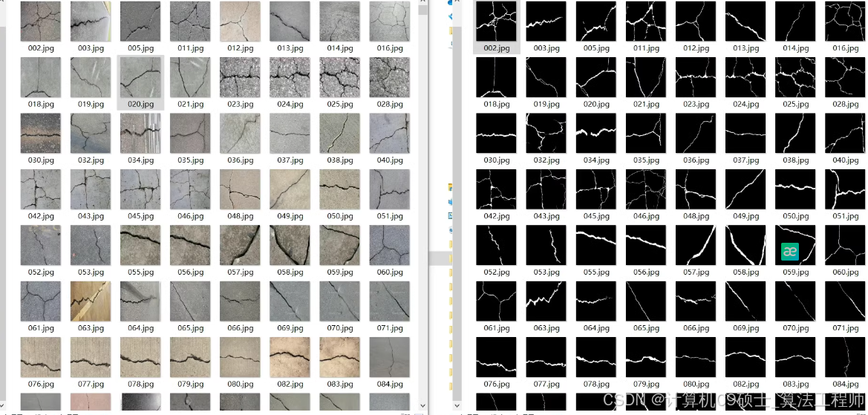This screenshot has width=868, height=415.
Task: Select photo thumbnail 076.jpg in left window
Action: pos(40,357)
